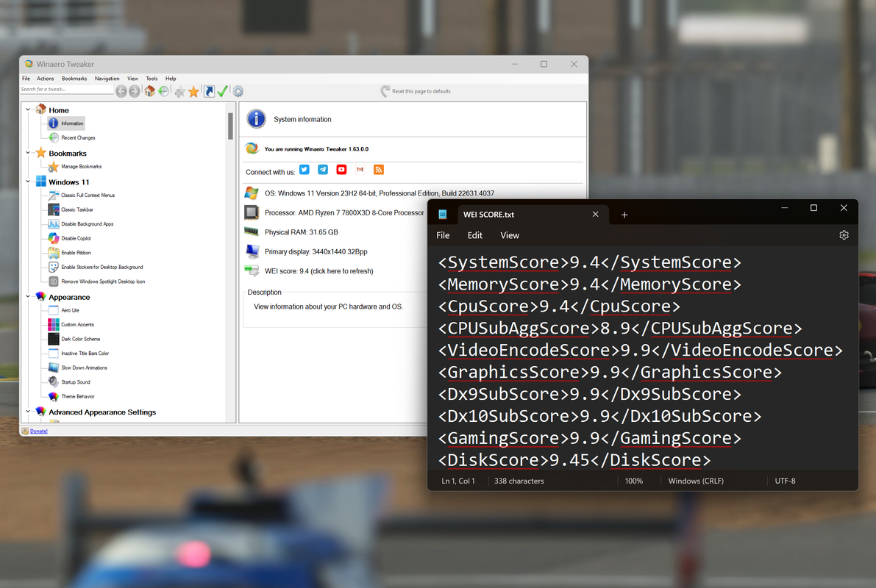Open Winaero Twitter link icon
This screenshot has width=876, height=588.
tap(305, 170)
